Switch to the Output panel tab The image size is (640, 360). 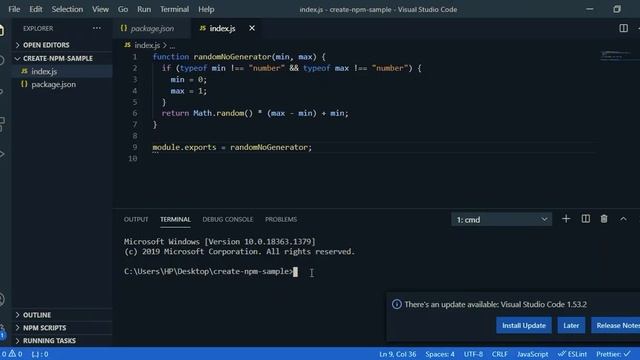coord(136,220)
